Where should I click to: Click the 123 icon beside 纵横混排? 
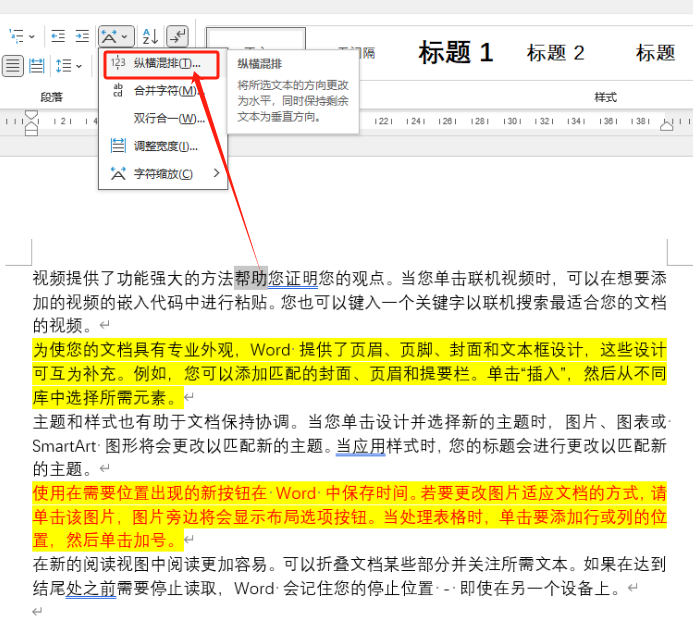pyautogui.click(x=118, y=63)
